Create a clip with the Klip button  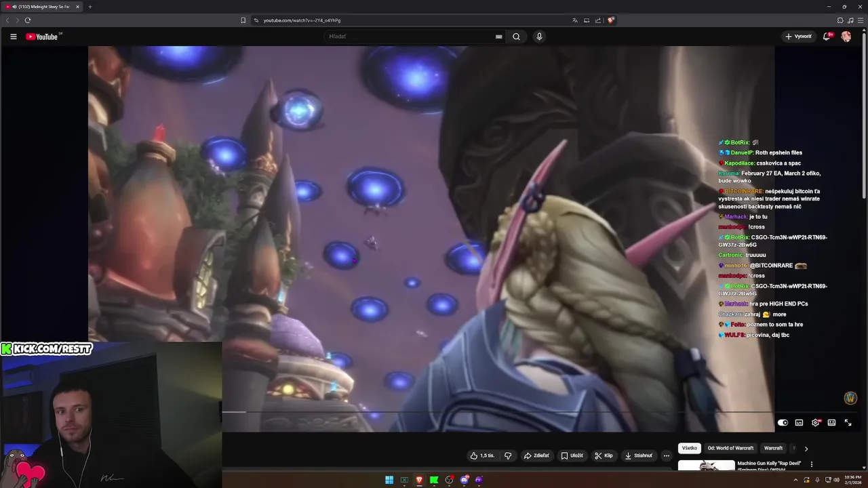pos(604,455)
